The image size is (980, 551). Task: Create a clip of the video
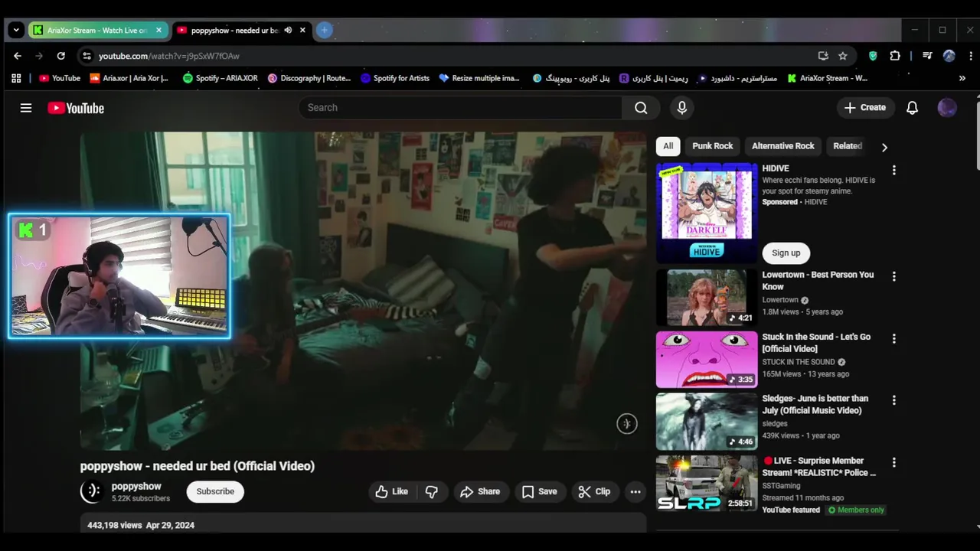pyautogui.click(x=595, y=491)
